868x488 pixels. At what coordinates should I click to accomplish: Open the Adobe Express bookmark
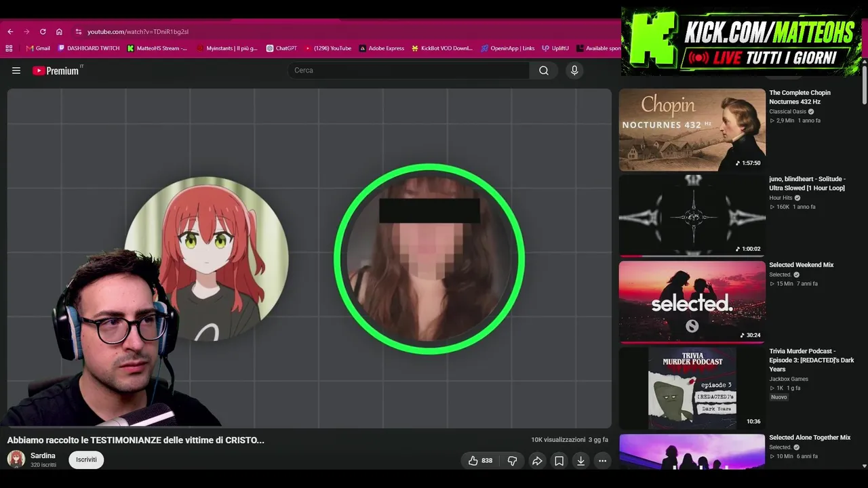382,48
